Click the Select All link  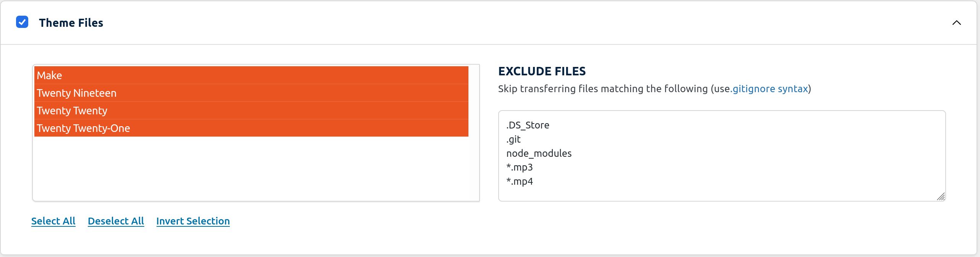53,221
